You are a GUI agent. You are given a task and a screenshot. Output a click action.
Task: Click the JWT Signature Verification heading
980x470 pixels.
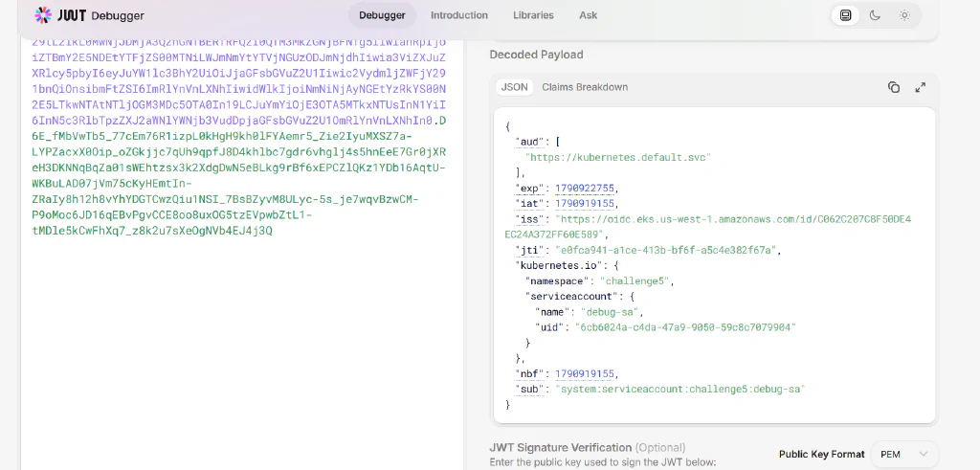point(561,447)
